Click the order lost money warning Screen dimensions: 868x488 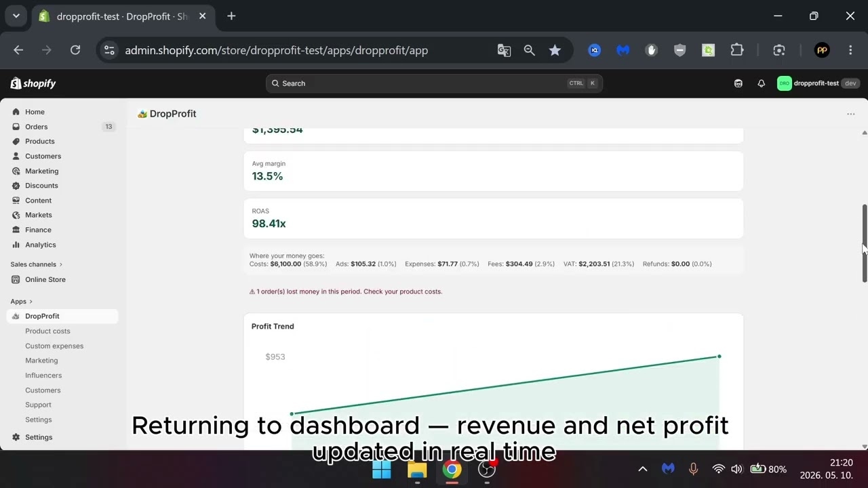click(346, 291)
